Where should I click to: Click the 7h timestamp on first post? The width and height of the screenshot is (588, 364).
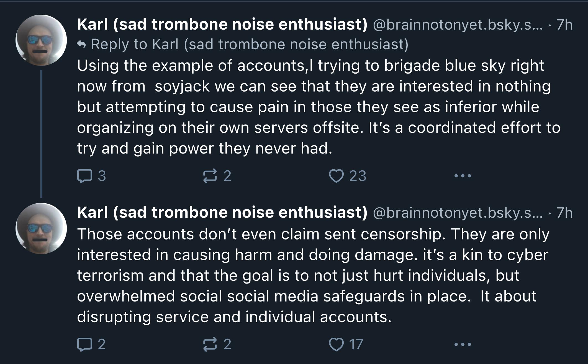pyautogui.click(x=564, y=25)
